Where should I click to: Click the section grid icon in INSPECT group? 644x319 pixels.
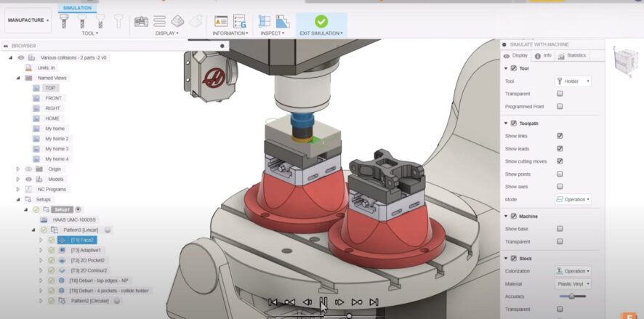point(264,21)
